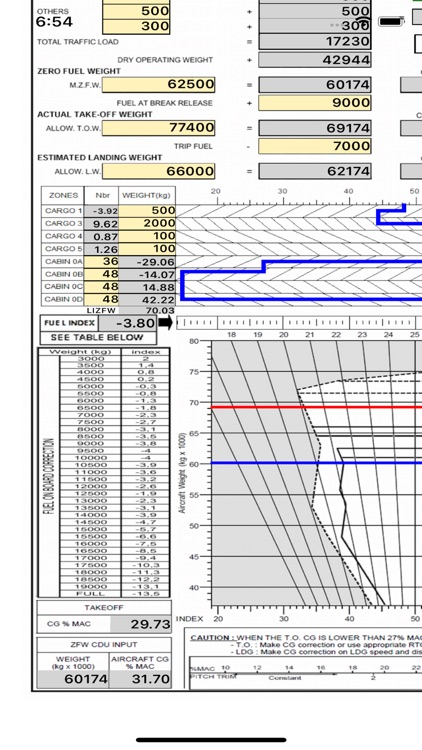Tap the 6:54 clock in status bar
Image resolution: width=422 pixels, height=750 pixels.
[x=54, y=22]
